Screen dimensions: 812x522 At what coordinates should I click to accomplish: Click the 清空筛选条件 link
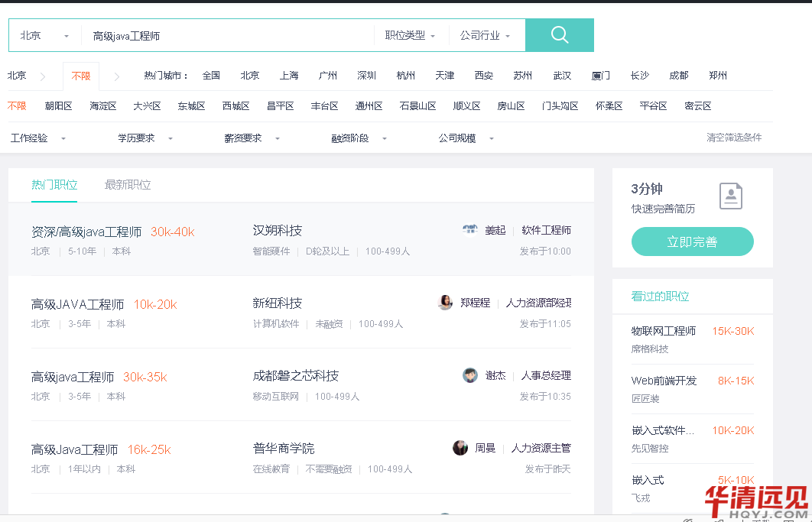733,138
